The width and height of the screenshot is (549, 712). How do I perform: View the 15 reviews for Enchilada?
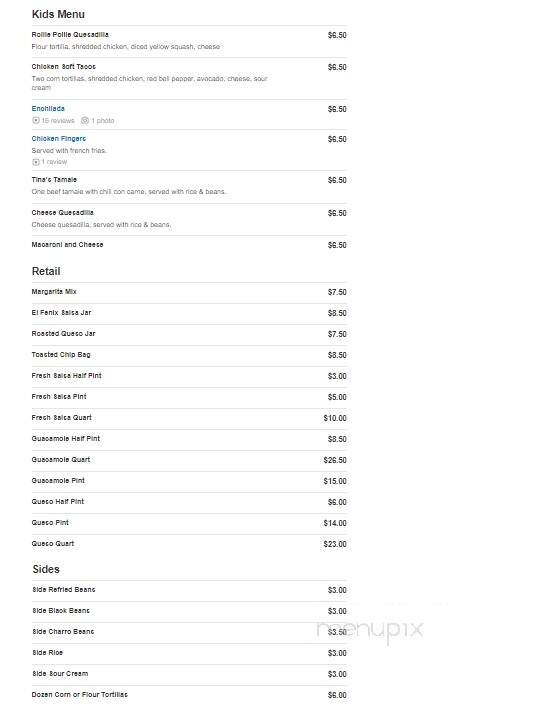[58, 120]
